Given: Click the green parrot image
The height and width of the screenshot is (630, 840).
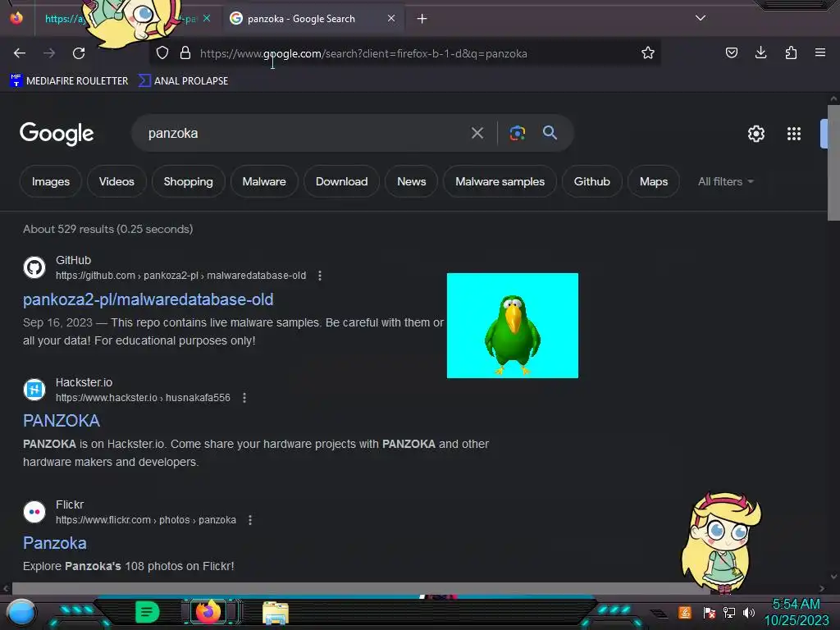Looking at the screenshot, I should (x=513, y=326).
